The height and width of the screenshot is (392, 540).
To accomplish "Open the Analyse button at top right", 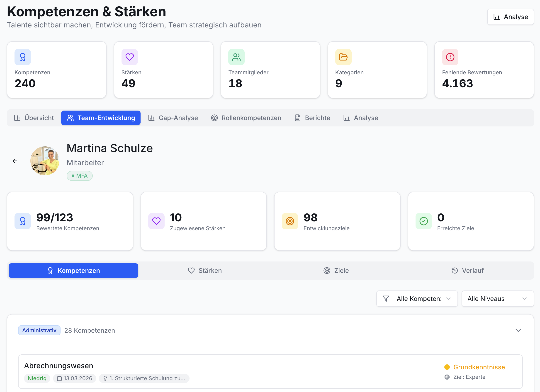I will [511, 17].
